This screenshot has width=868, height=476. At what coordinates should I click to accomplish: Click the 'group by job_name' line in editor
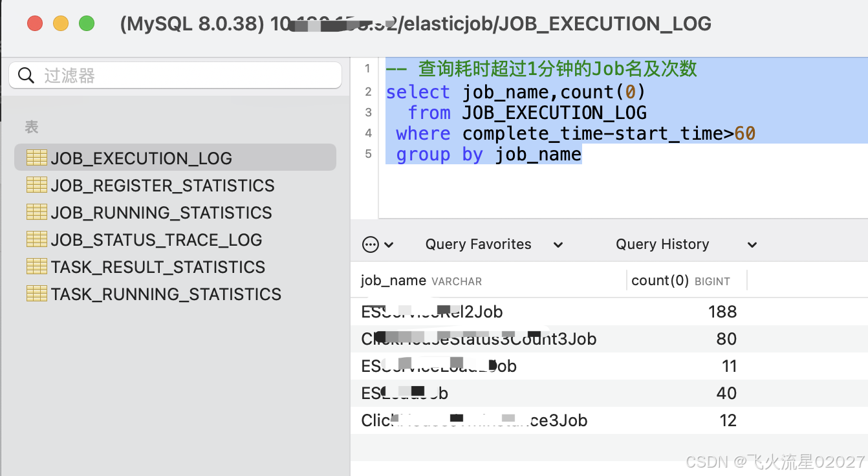click(488, 154)
